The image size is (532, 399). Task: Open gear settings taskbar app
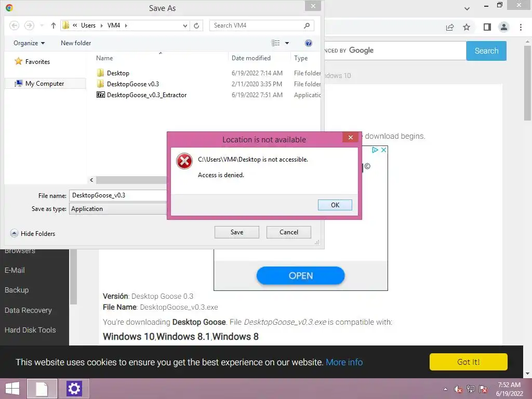[x=74, y=389]
